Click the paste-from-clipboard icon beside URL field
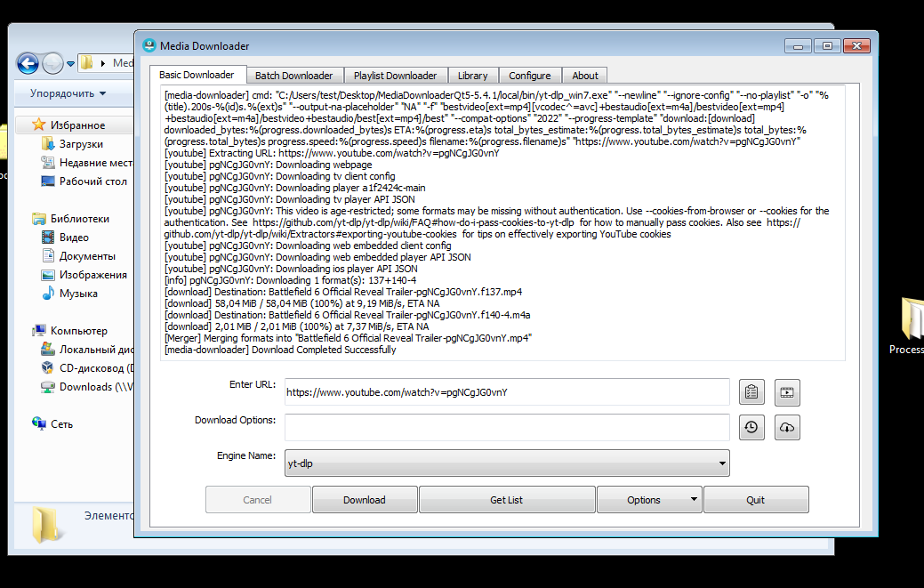This screenshot has width=924, height=588. coord(751,391)
